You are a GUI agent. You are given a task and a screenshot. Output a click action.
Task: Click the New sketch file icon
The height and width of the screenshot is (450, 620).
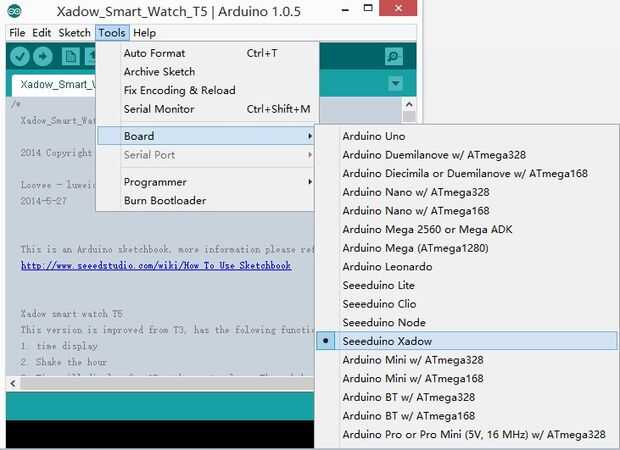coord(71,57)
